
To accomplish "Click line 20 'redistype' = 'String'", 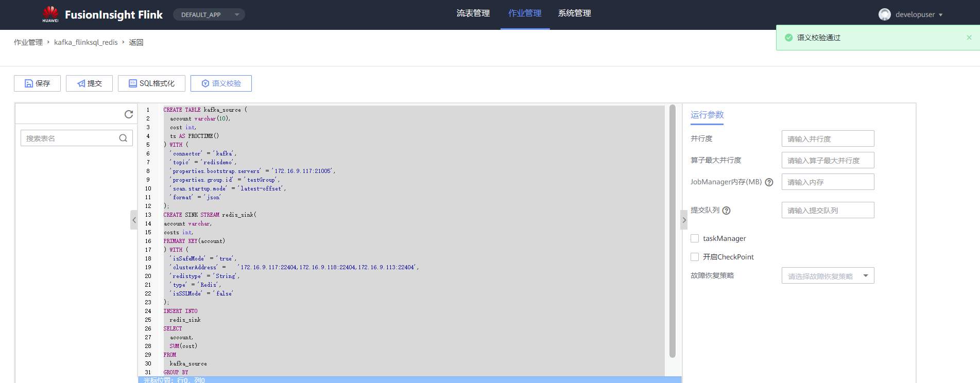I will pos(204,276).
